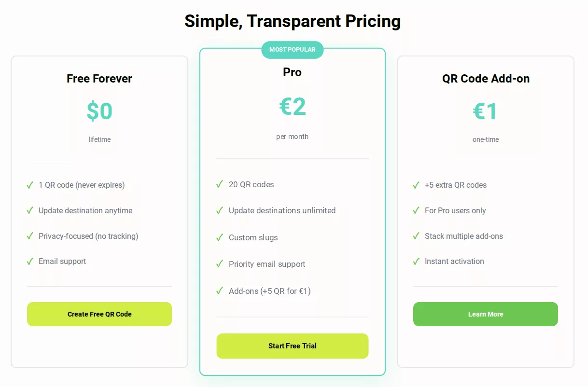Click the QR Code Add-on heading
Viewport: 588px width, 387px height.
point(486,79)
